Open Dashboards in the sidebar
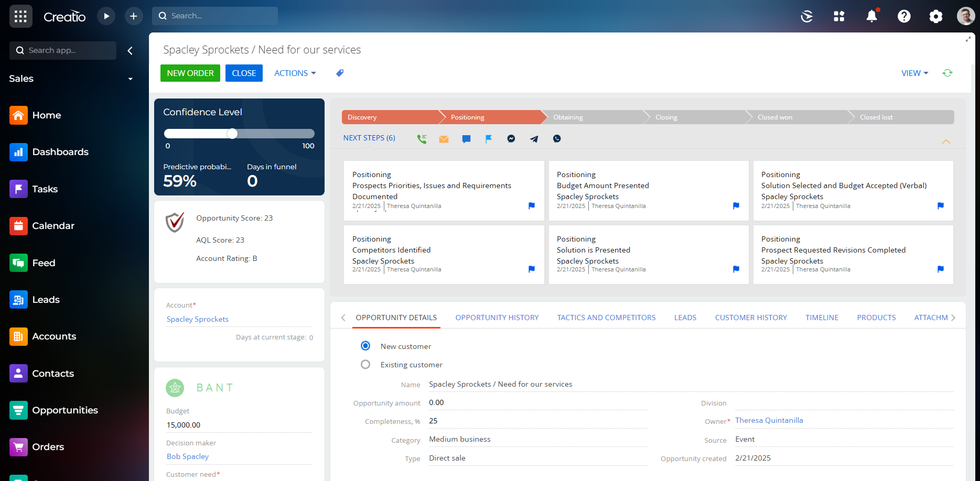The image size is (980, 481). pyautogui.click(x=49, y=152)
